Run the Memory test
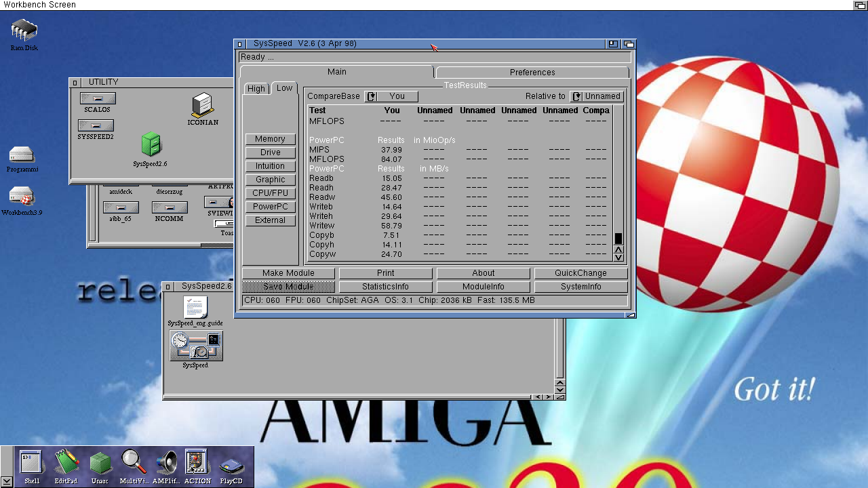This screenshot has width=868, height=488. pyautogui.click(x=270, y=139)
